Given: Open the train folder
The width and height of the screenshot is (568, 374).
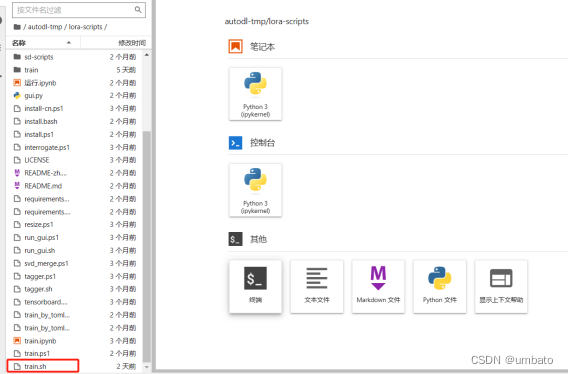Looking at the screenshot, I should tap(75, 70).
